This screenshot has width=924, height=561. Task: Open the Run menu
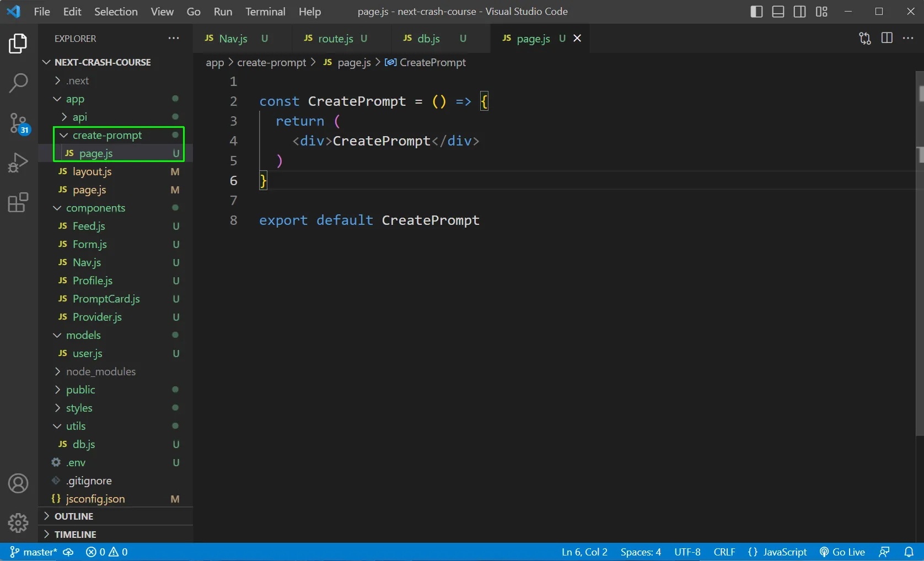click(223, 12)
